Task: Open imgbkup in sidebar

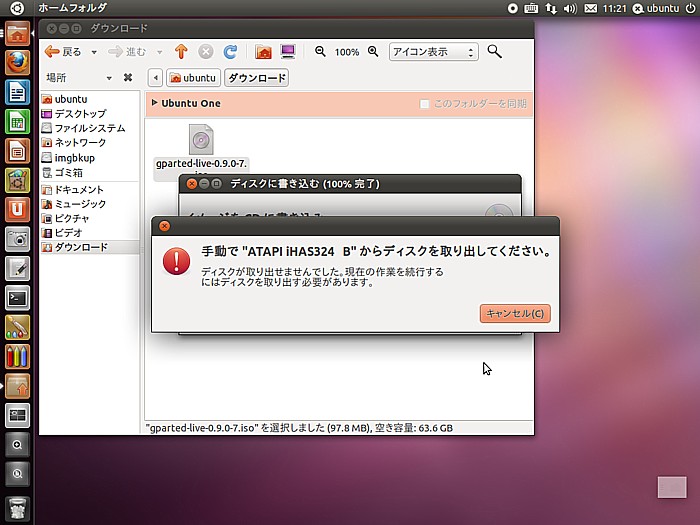Action: tap(89, 158)
